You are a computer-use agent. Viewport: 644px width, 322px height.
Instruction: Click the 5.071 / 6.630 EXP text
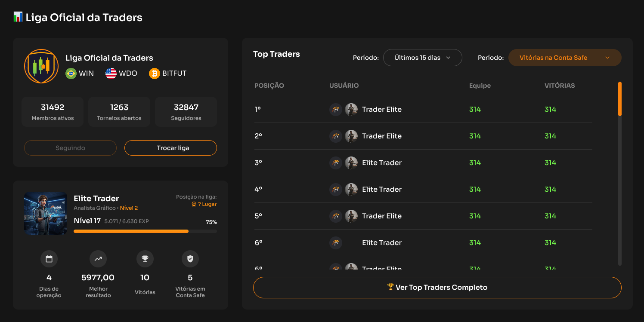coord(127,222)
